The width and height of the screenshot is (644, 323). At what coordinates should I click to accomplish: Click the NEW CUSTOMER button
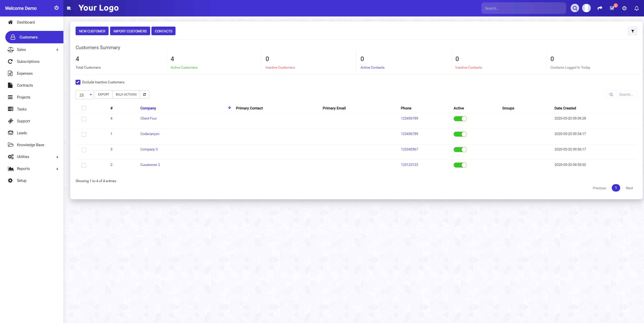92,31
